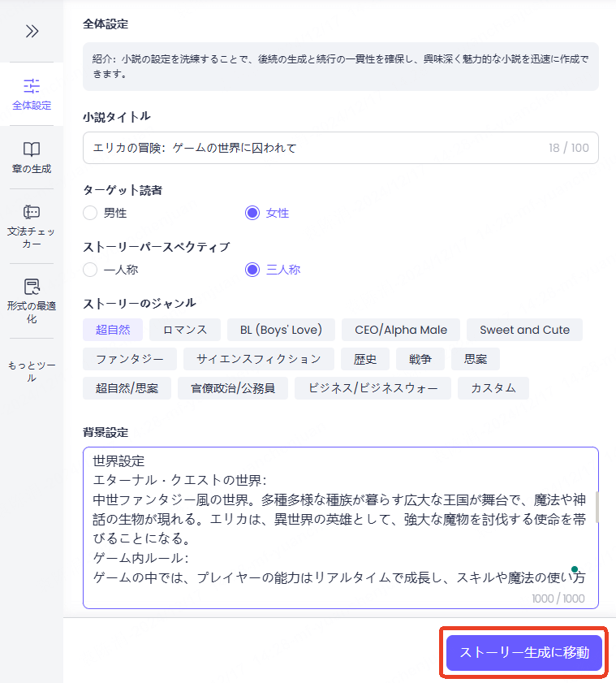Choose Sweet and Cute genre tag
616x683 pixels.
point(524,330)
